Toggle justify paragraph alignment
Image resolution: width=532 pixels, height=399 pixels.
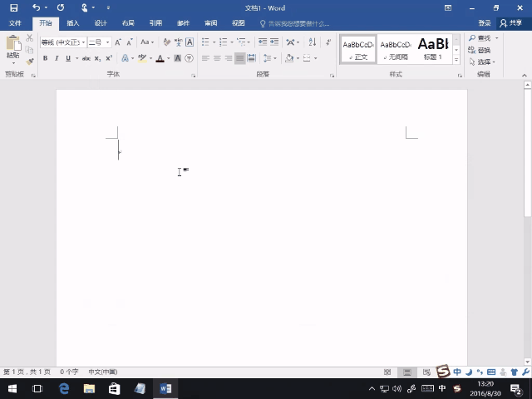[x=240, y=58]
